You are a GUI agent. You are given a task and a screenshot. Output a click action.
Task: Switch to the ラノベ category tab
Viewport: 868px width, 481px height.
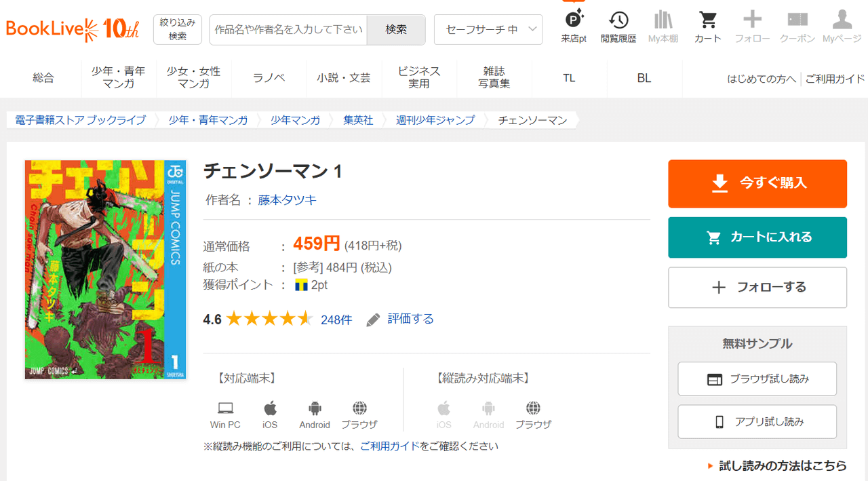pyautogui.click(x=269, y=78)
